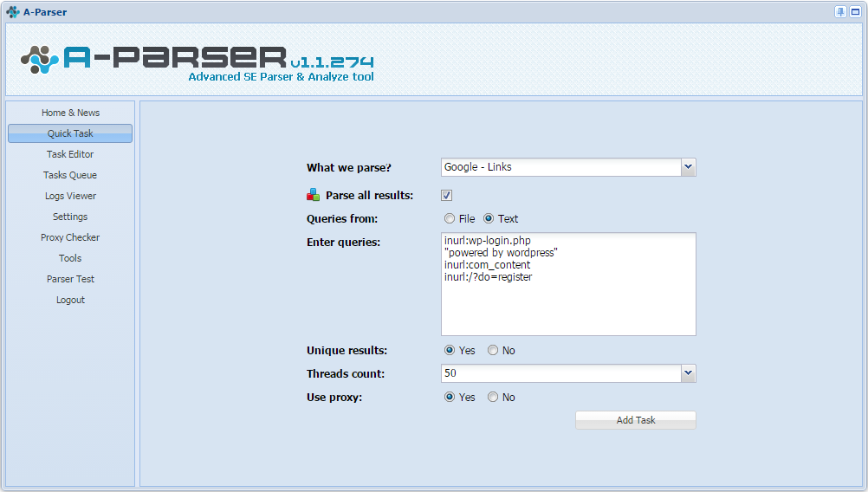This screenshot has height=492, width=868.
Task: Open the Tools section
Action: click(70, 258)
